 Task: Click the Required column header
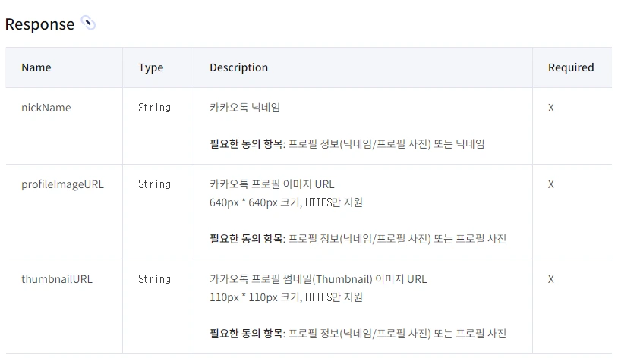tap(571, 67)
